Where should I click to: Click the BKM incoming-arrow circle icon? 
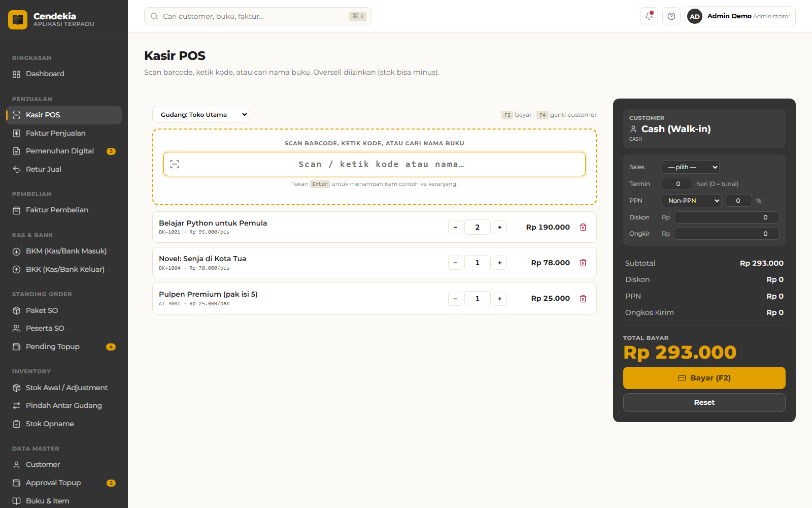click(x=16, y=251)
